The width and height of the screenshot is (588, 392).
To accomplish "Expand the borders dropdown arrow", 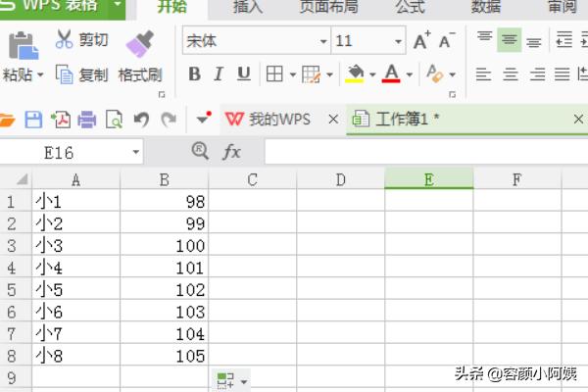I will pos(293,74).
